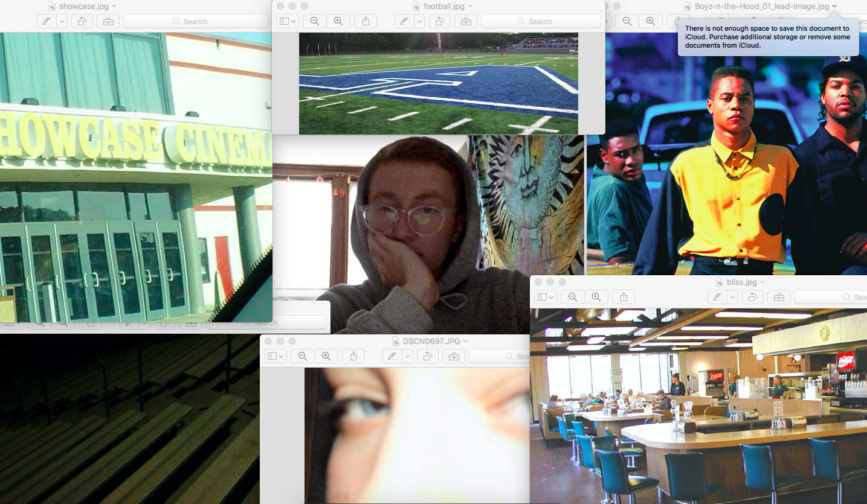Viewport: 867px width, 504px height.
Task: Share the DSCN0697.JPG image
Action: (x=353, y=356)
